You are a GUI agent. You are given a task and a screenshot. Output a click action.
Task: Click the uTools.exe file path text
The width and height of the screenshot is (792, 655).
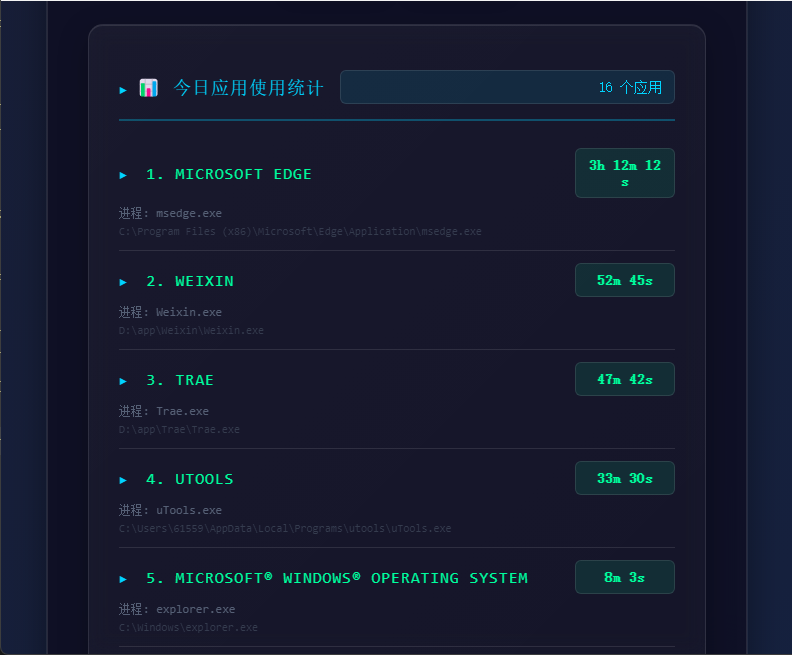click(285, 528)
